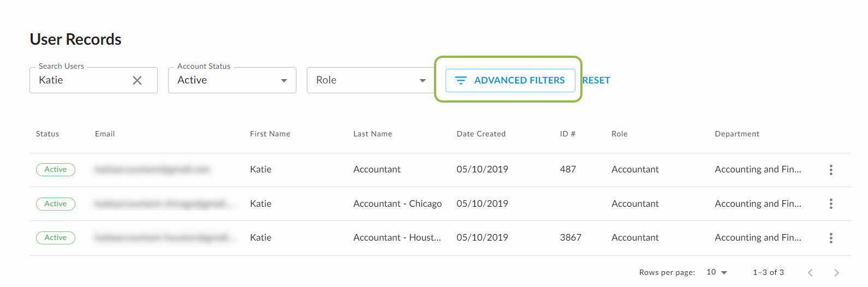The width and height of the screenshot is (868, 287).
Task: Select the Accountant - Houst... row last name
Action: [397, 237]
